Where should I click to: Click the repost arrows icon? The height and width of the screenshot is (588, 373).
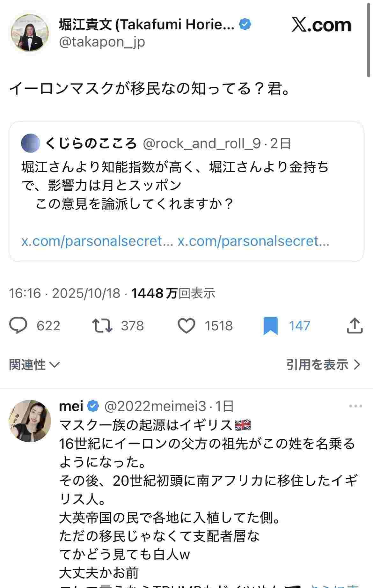click(102, 326)
